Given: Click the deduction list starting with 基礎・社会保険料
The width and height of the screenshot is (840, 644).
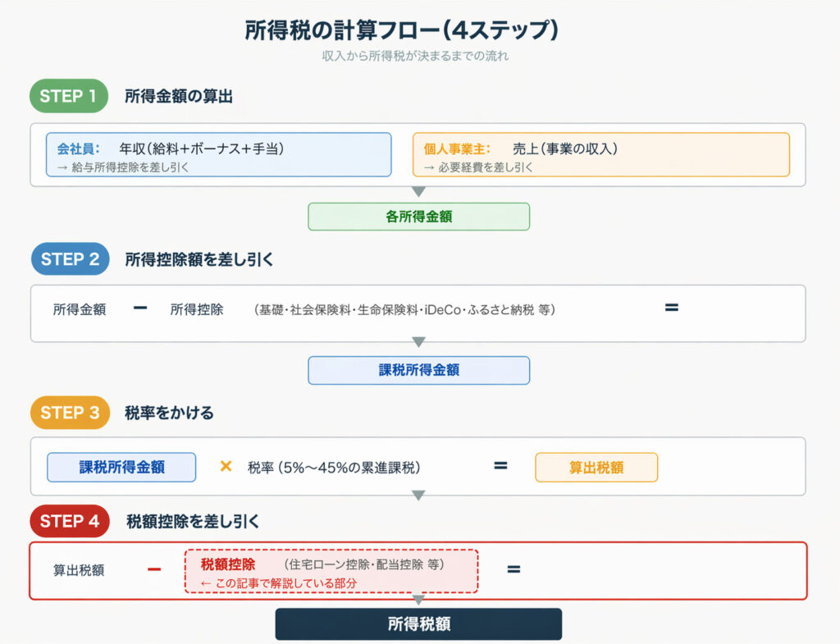Looking at the screenshot, I should (404, 309).
